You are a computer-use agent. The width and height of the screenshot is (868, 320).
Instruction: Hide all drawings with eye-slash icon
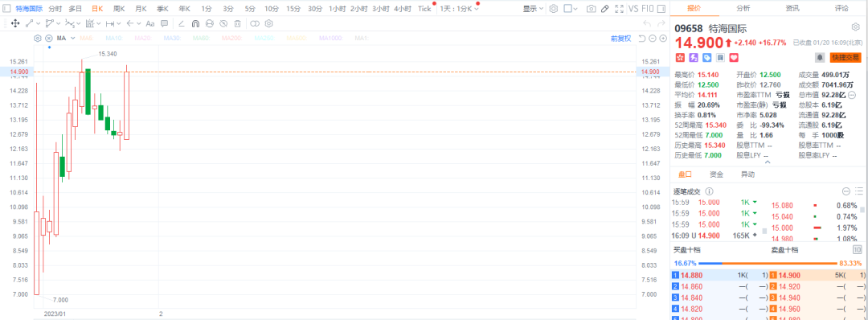[x=223, y=24]
